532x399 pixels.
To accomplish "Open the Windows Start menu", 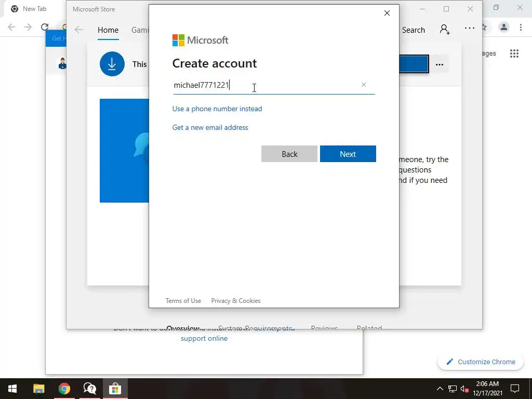I will click(12, 389).
